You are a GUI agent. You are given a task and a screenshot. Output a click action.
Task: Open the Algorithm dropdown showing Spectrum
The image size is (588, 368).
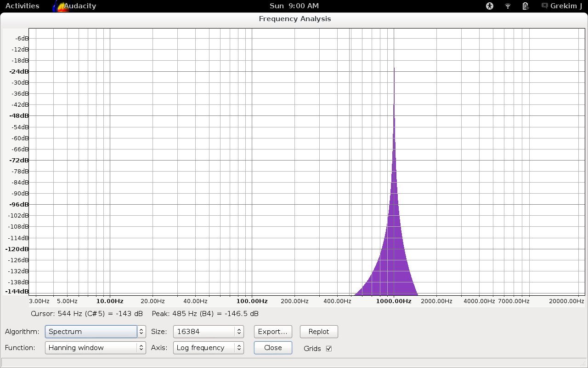[95, 331]
